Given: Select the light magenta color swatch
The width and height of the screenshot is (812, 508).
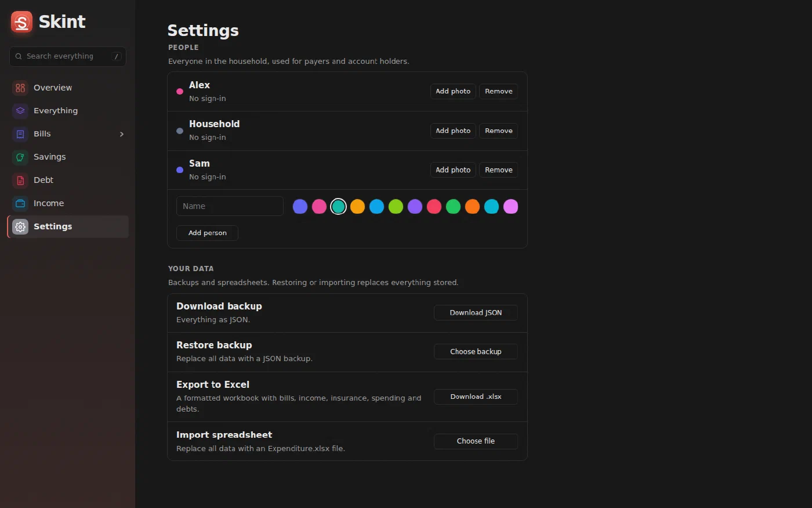Looking at the screenshot, I should tap(510, 207).
